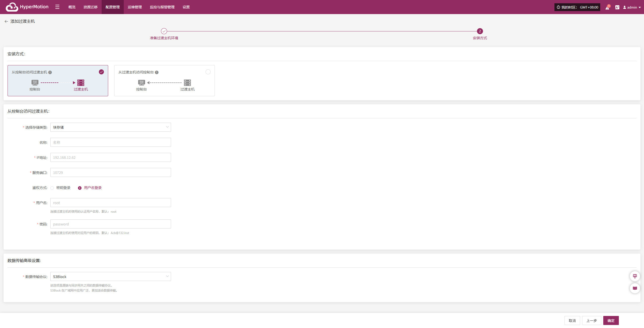
Task: Click the 确定 button
Action: (611, 320)
